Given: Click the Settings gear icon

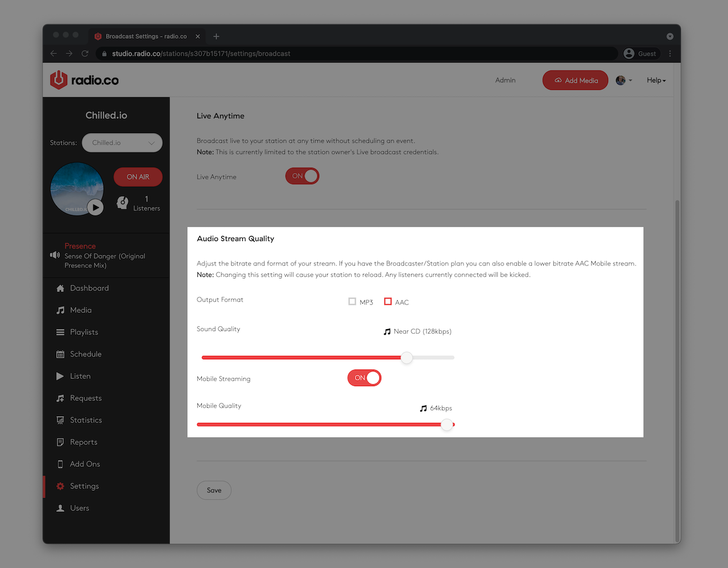Looking at the screenshot, I should coord(60,486).
